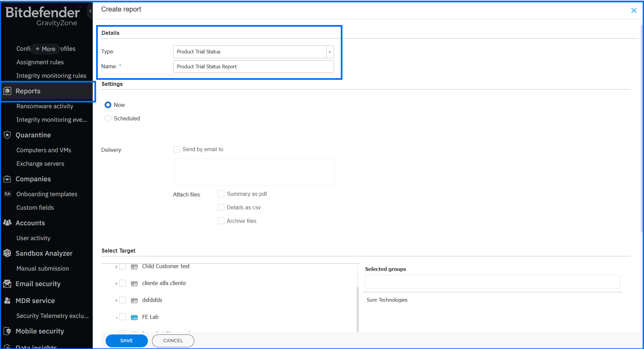Click the Email security envelope icon

coord(7,284)
